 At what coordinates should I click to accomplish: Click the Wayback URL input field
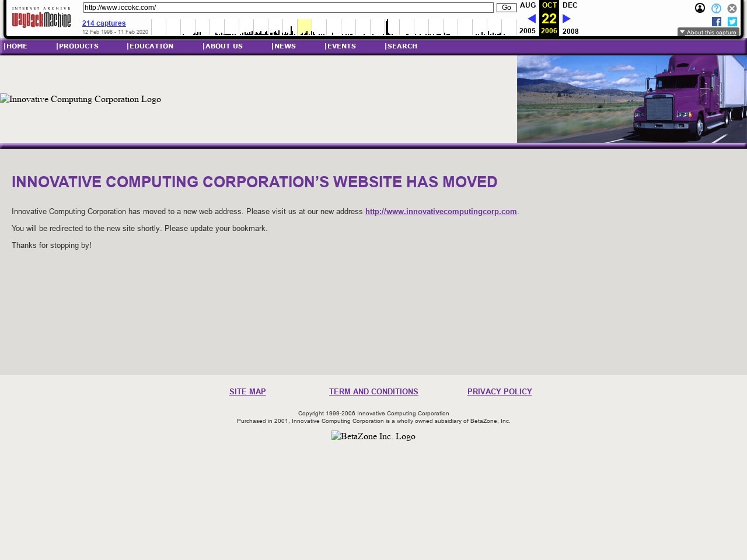pos(288,8)
